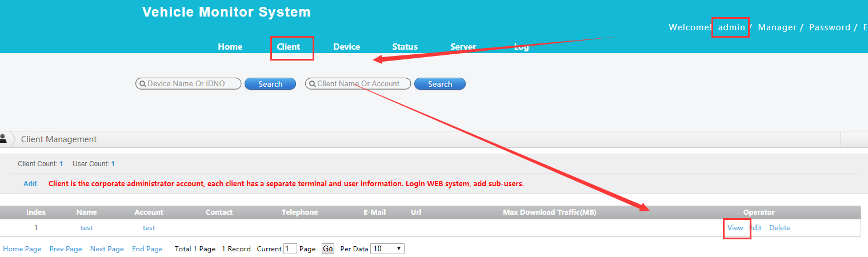Click the Current page number field
Viewport: 868px width, 257px height.
point(290,249)
